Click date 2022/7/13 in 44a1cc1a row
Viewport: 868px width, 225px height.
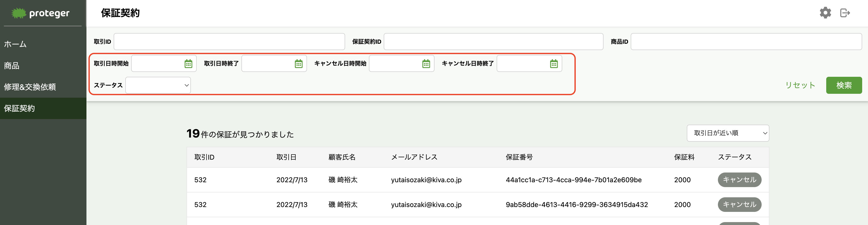click(292, 180)
